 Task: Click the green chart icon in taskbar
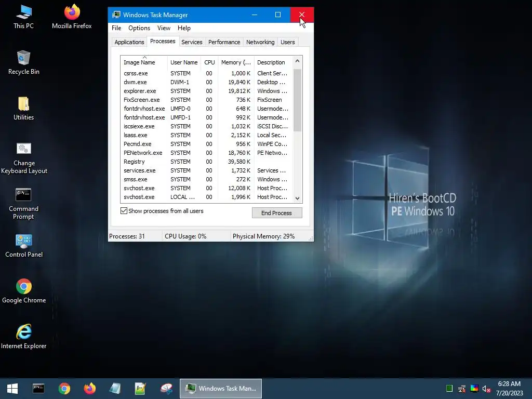point(140,389)
